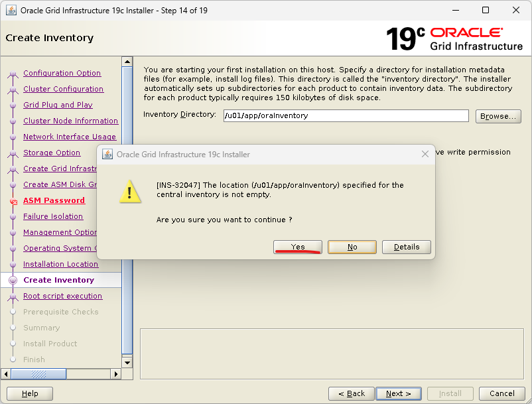Decline by clicking No in dialog
Screen dimensions: 532x404
tap(352, 247)
